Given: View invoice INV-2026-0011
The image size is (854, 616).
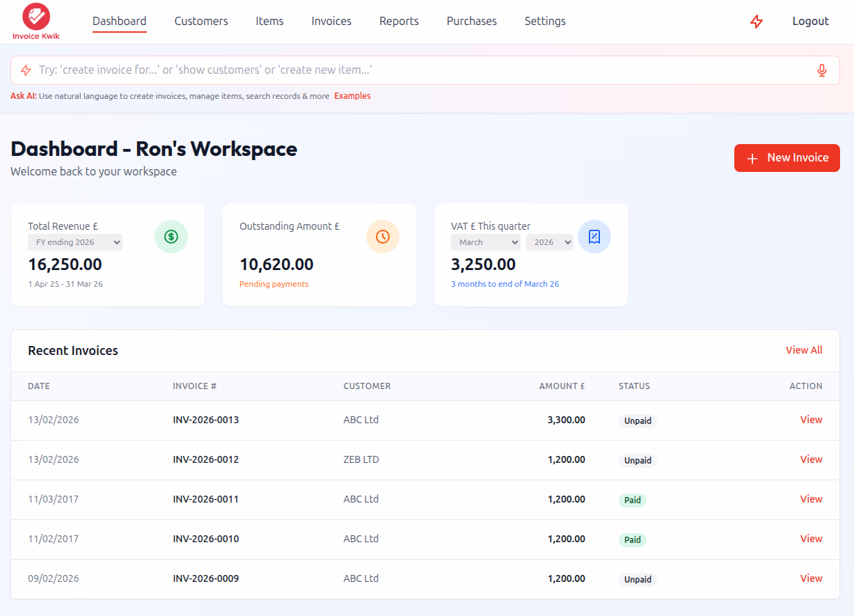Looking at the screenshot, I should pos(811,499).
